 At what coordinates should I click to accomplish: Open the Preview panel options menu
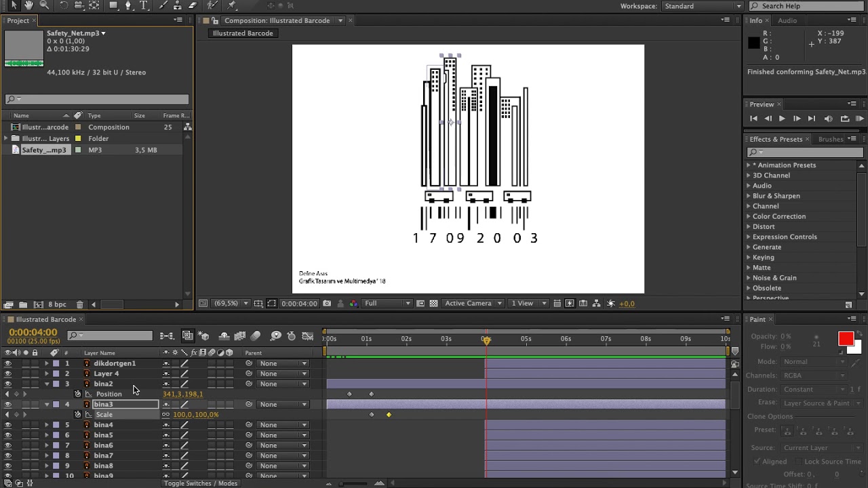[852, 104]
